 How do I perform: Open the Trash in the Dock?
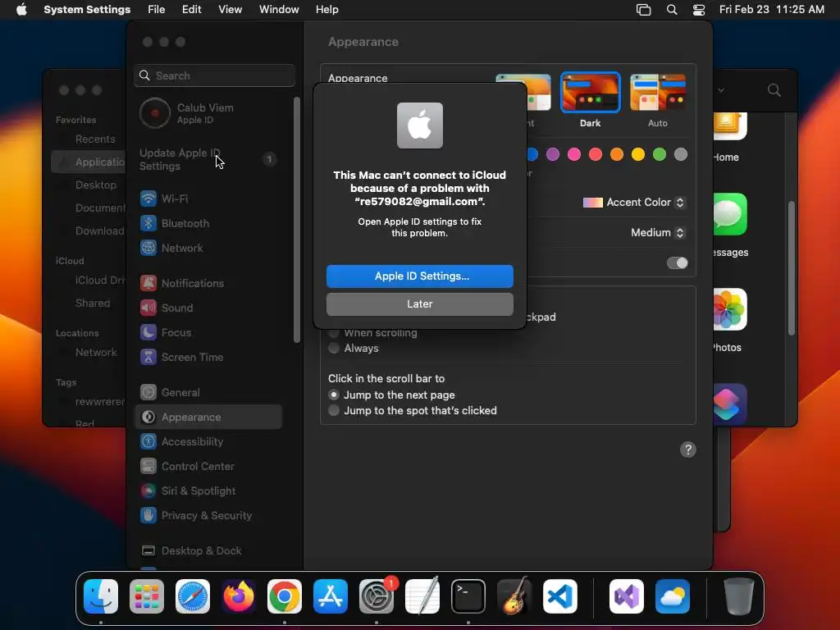pos(739,596)
